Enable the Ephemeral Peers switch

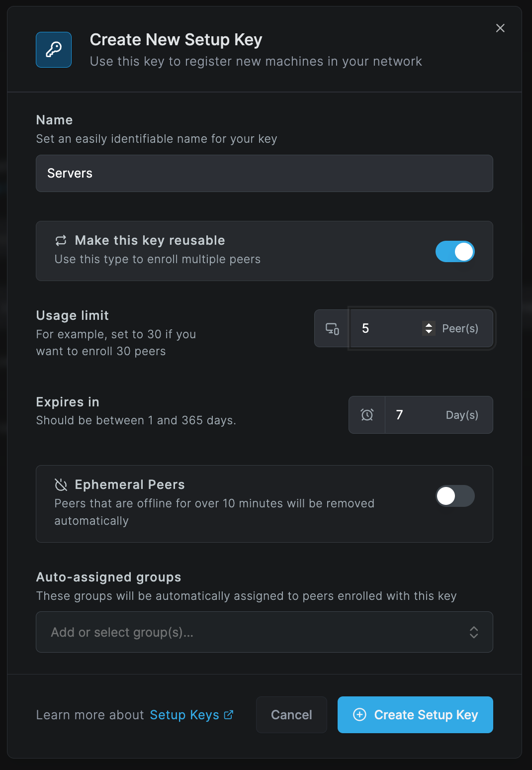(x=455, y=496)
